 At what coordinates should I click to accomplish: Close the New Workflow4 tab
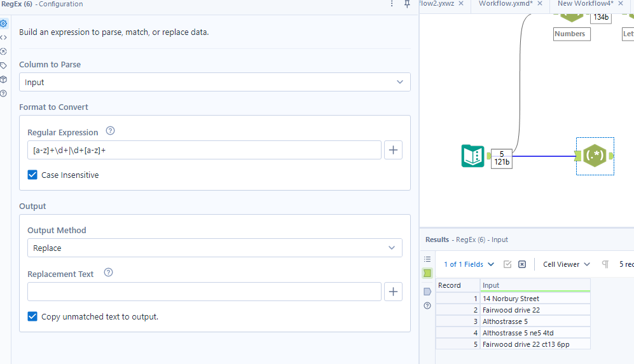tap(621, 4)
